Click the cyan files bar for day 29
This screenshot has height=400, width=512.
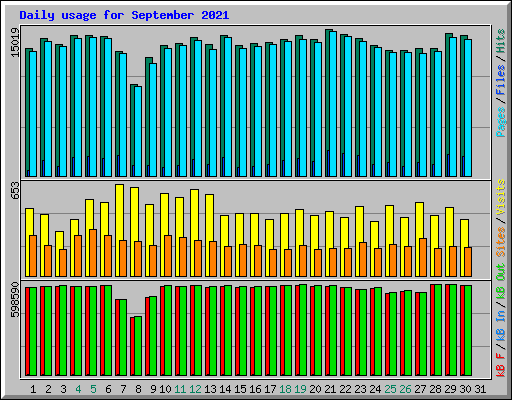[x=453, y=107]
